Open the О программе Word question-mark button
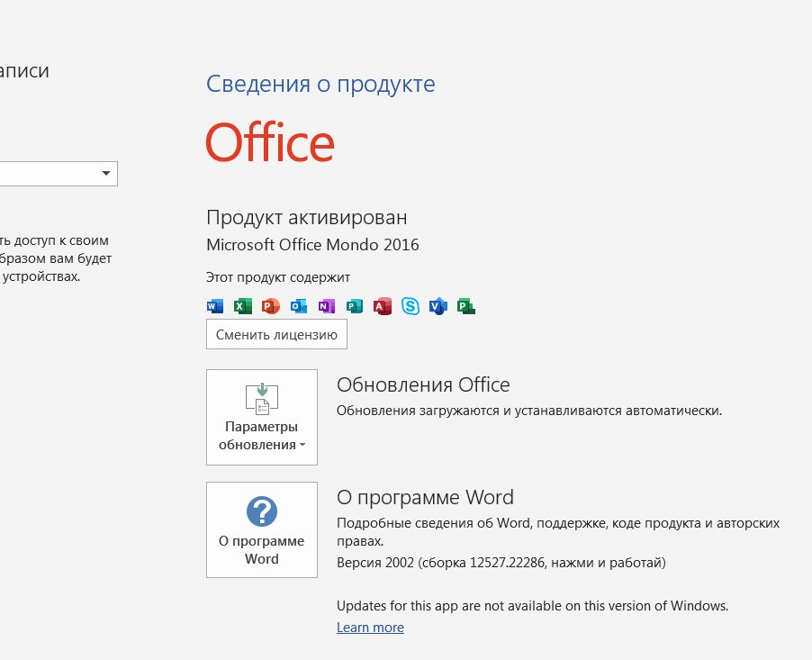Screen dimensions: 812x660 pyautogui.click(x=262, y=529)
